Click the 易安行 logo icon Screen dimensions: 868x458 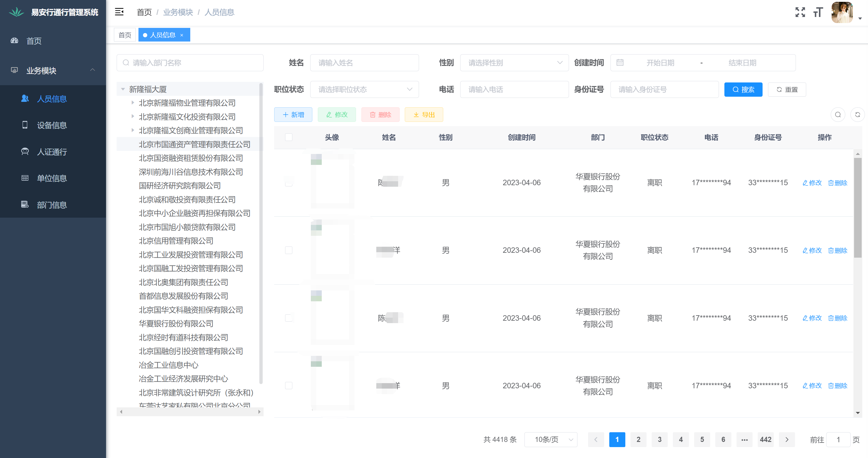[16, 12]
